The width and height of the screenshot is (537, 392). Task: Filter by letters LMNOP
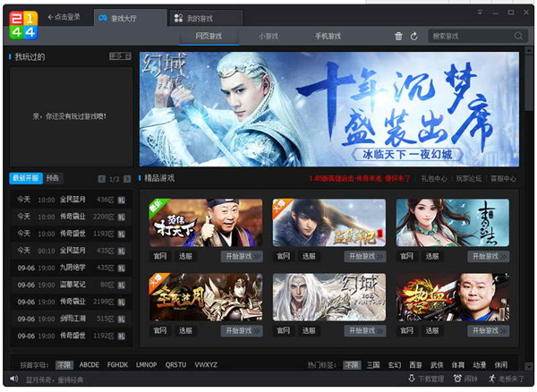[146, 365]
